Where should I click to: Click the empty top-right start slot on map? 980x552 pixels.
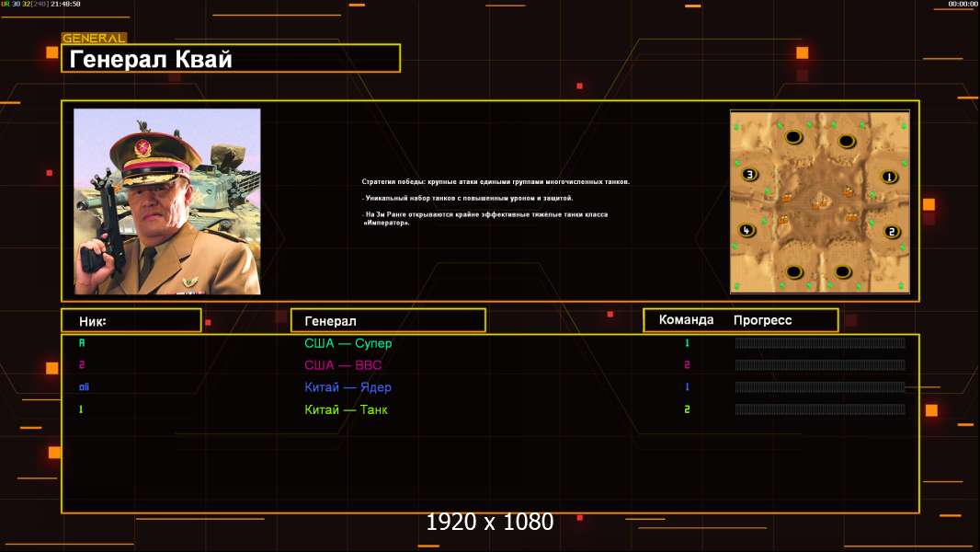tap(847, 142)
